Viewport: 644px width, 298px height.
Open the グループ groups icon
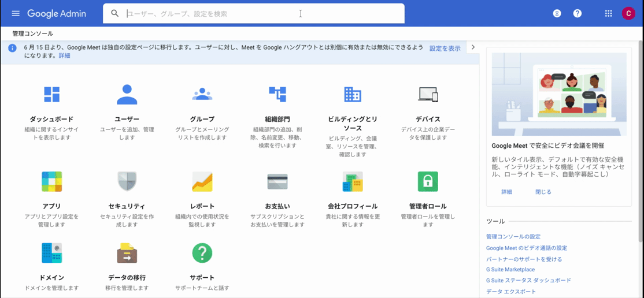pos(202,94)
